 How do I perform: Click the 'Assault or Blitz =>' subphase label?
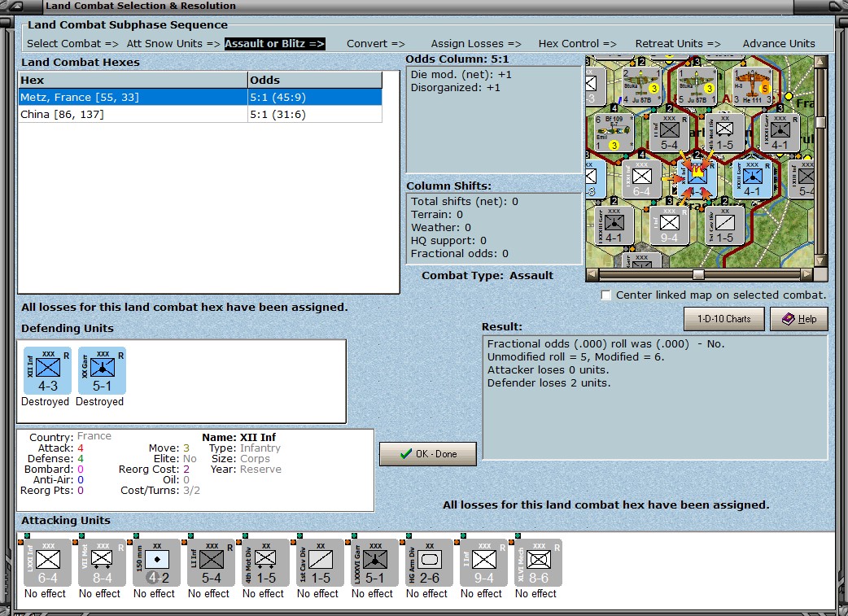click(275, 44)
